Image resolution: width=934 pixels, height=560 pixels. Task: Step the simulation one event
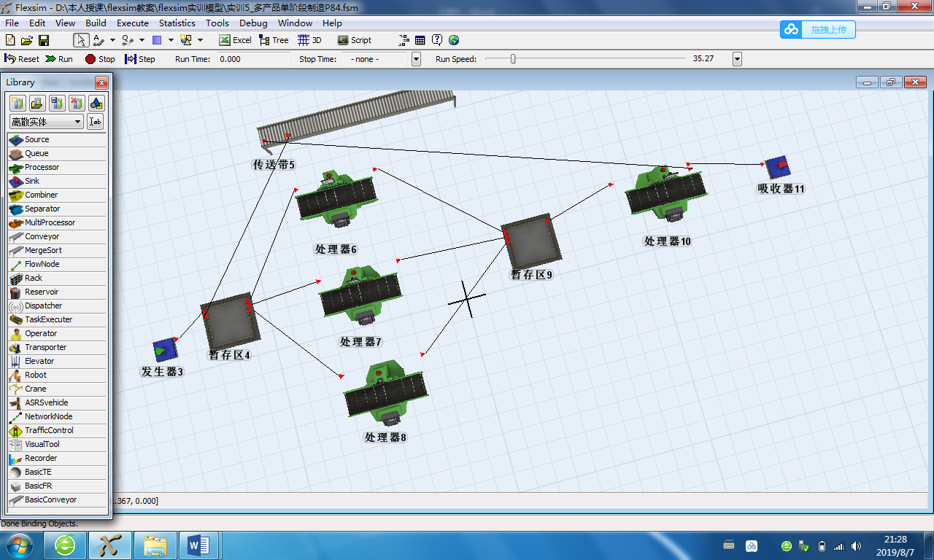coord(140,59)
